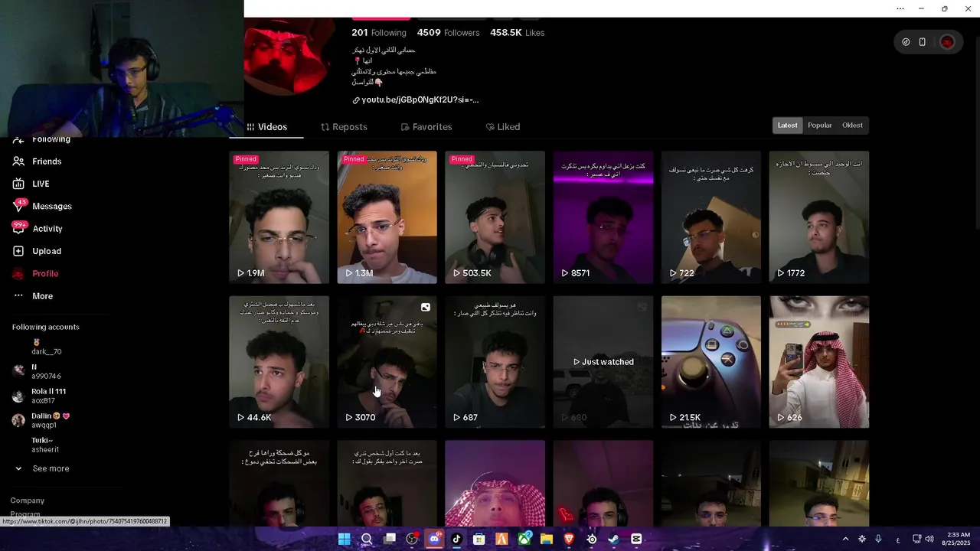The width and height of the screenshot is (980, 551).
Task: Switch to Discord in the taskbar
Action: click(434, 539)
